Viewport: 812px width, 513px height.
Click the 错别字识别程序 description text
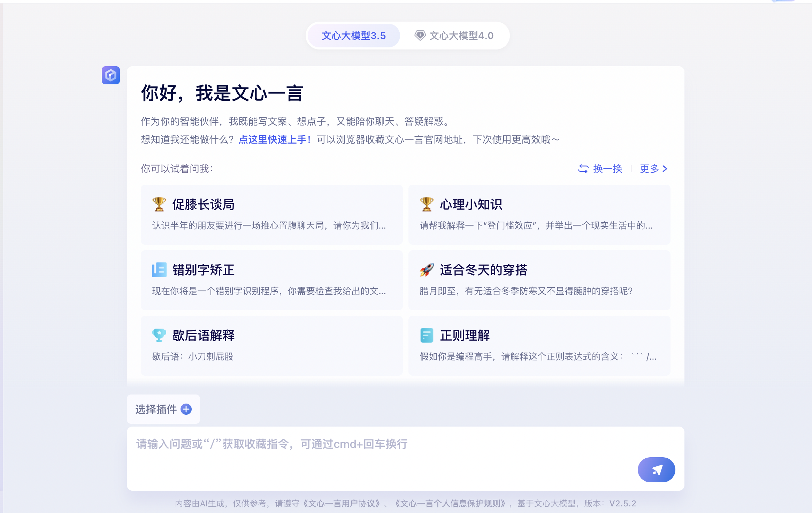tap(269, 291)
